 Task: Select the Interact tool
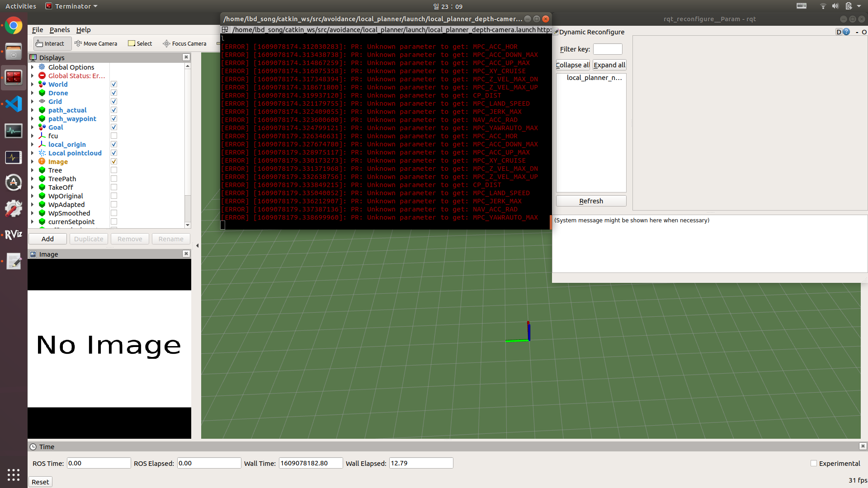click(52, 43)
